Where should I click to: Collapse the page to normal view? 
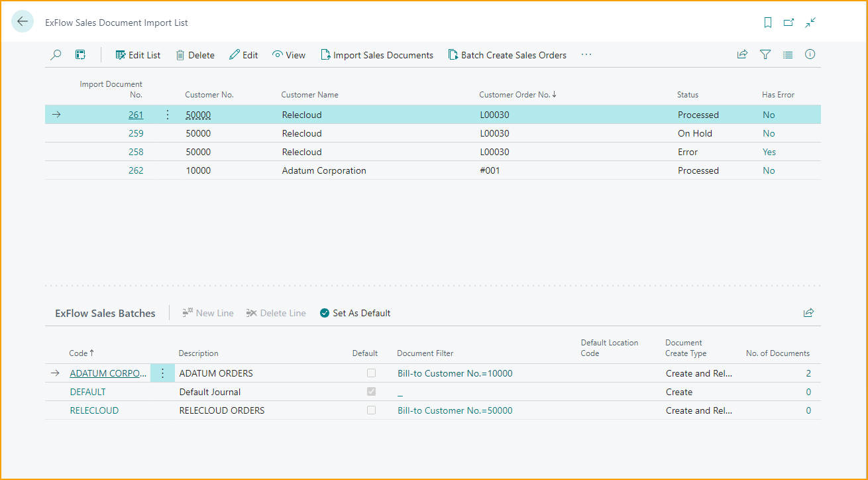tap(810, 22)
